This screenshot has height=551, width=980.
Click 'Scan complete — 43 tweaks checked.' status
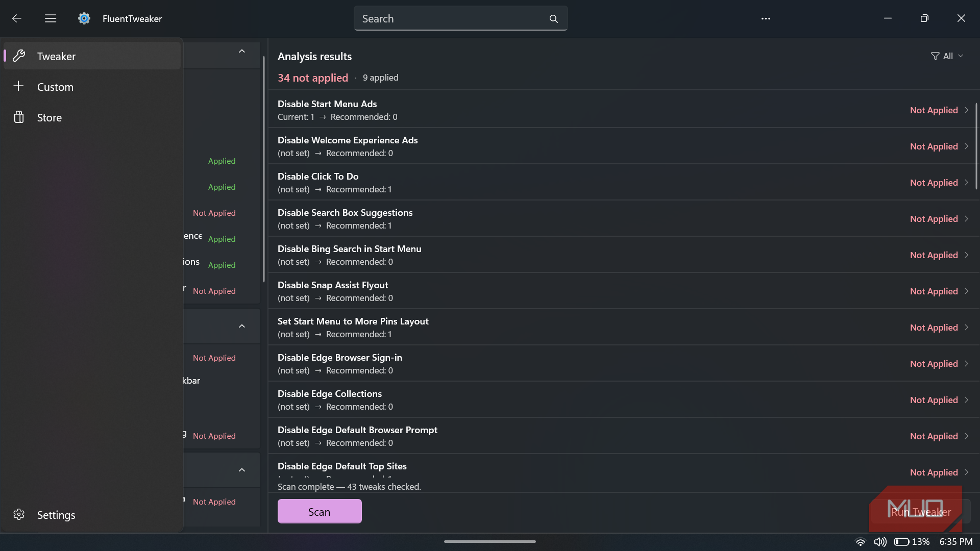click(x=349, y=487)
